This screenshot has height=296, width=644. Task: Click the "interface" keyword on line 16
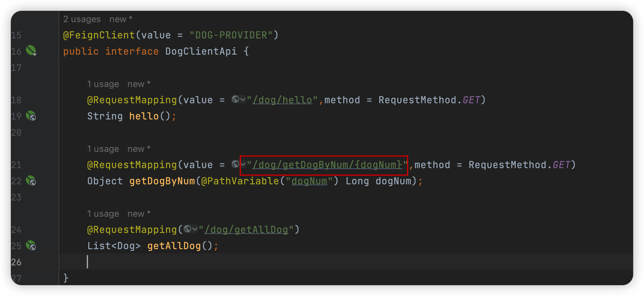pyautogui.click(x=132, y=51)
